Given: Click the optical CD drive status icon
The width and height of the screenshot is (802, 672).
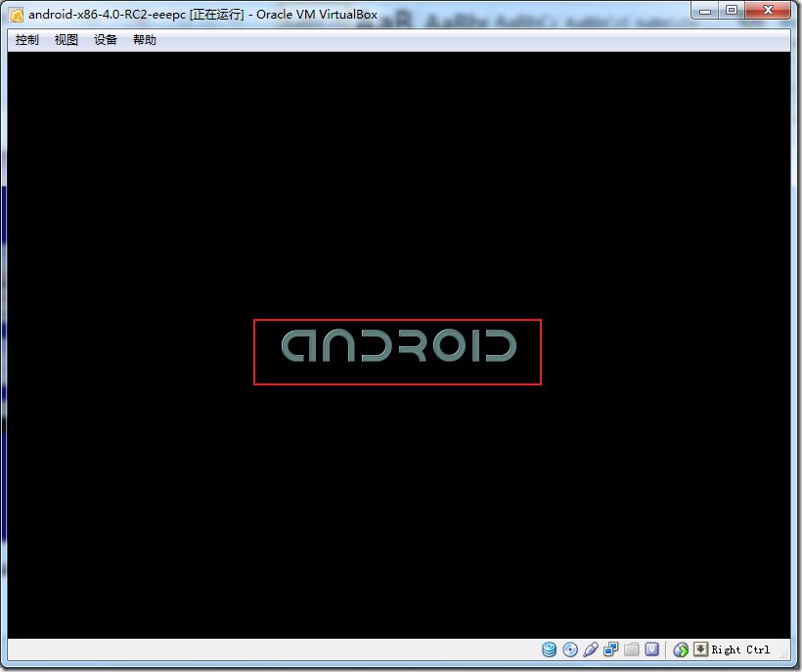Looking at the screenshot, I should pyautogui.click(x=570, y=650).
